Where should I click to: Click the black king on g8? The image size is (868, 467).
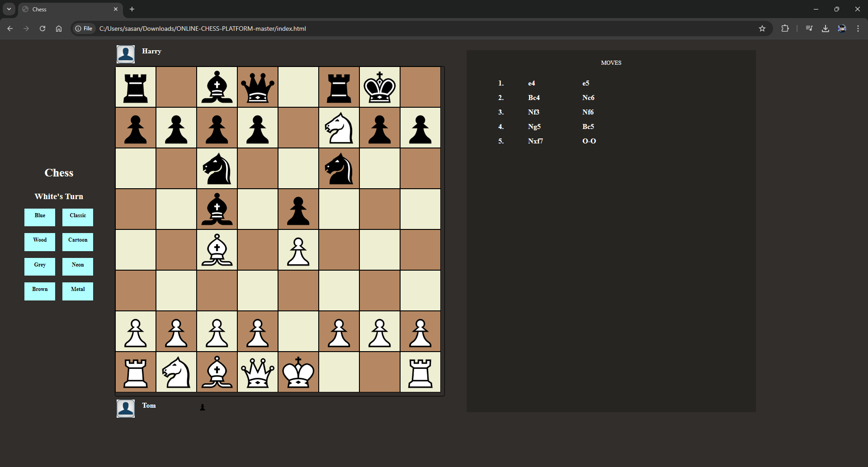[380, 87]
